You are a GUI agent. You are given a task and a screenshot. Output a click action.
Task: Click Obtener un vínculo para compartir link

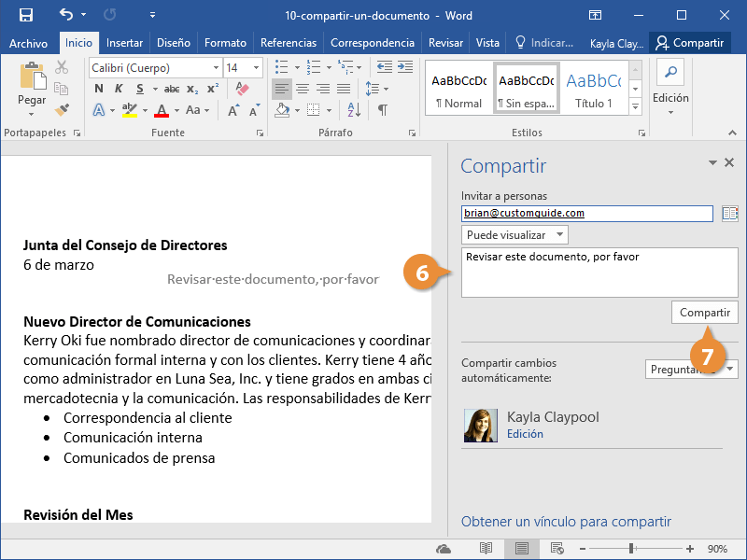(566, 522)
